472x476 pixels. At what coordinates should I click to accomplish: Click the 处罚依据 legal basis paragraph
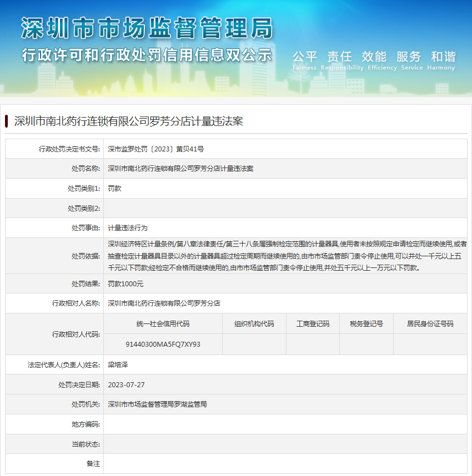(286, 256)
